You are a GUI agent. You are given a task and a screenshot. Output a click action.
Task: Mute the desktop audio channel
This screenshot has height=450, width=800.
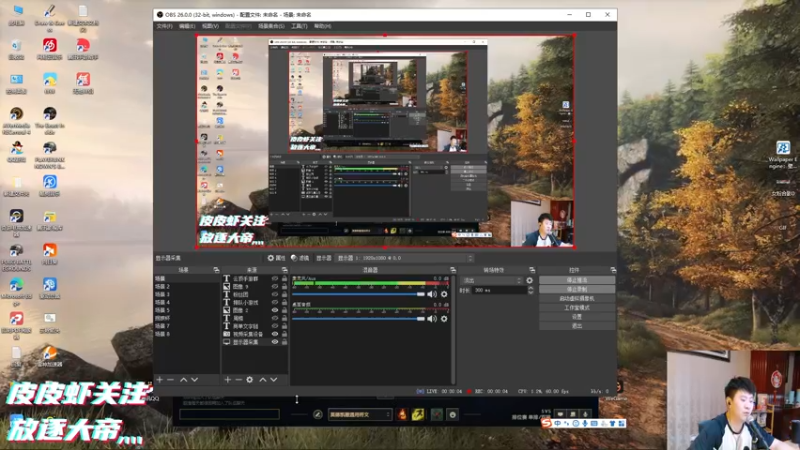432,319
